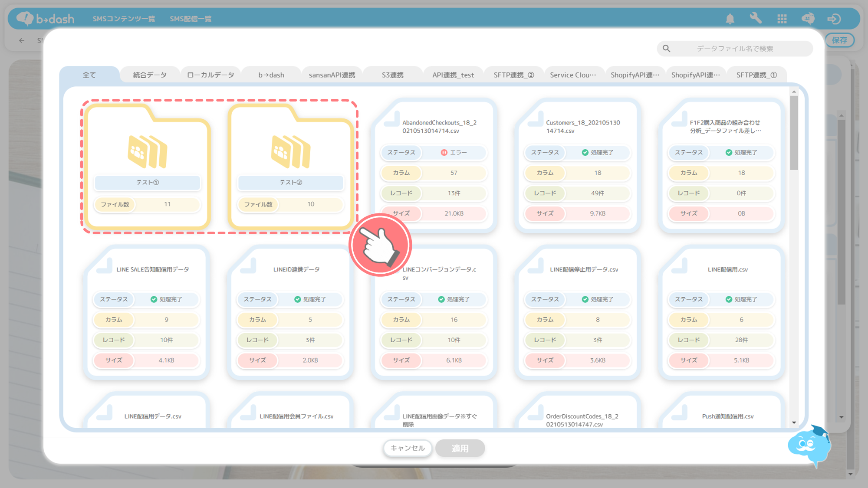Click ファイル数 10 on テスト② folder
868x488 pixels.
click(x=291, y=204)
